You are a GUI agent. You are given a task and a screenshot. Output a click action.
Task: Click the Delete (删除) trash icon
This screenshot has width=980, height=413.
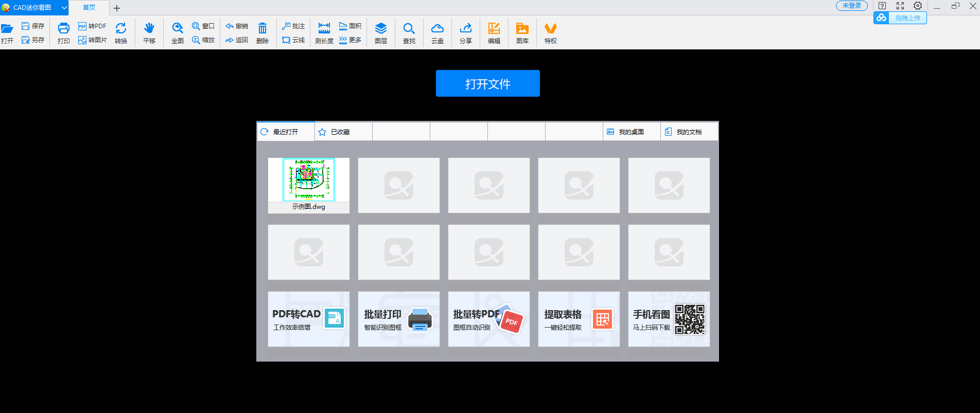click(x=262, y=29)
